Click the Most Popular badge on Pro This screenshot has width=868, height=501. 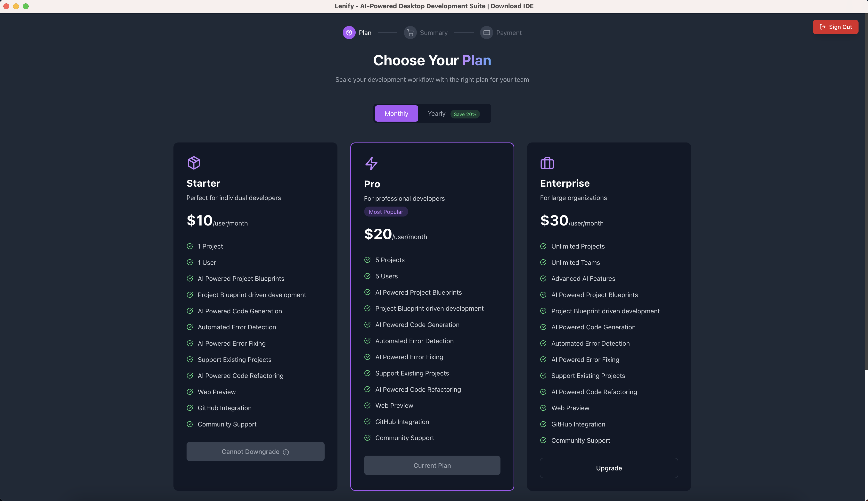[x=386, y=211]
